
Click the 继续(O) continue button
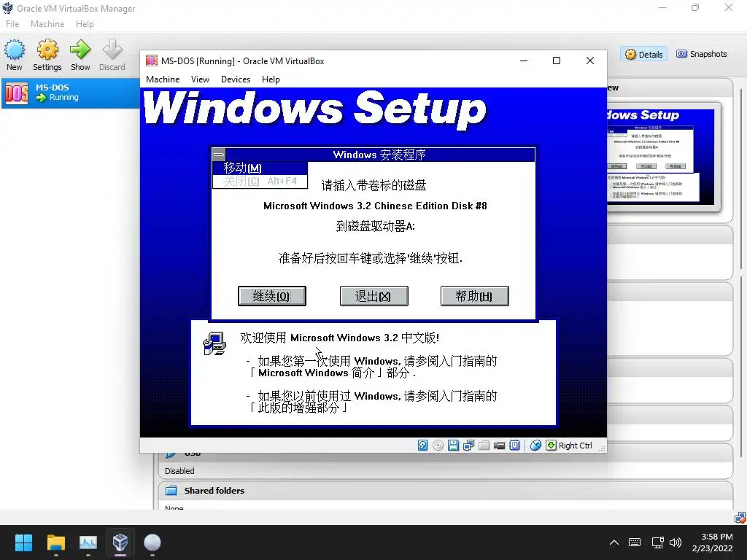pos(272,296)
